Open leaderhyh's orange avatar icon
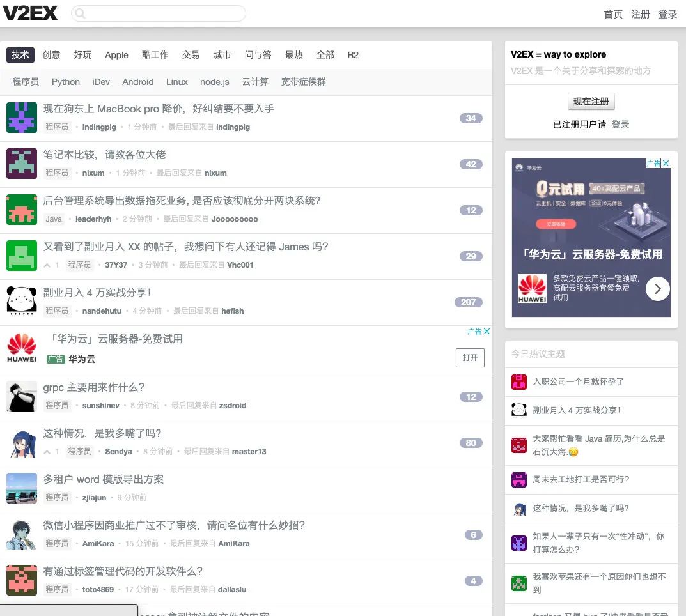The width and height of the screenshot is (686, 616). (22, 210)
